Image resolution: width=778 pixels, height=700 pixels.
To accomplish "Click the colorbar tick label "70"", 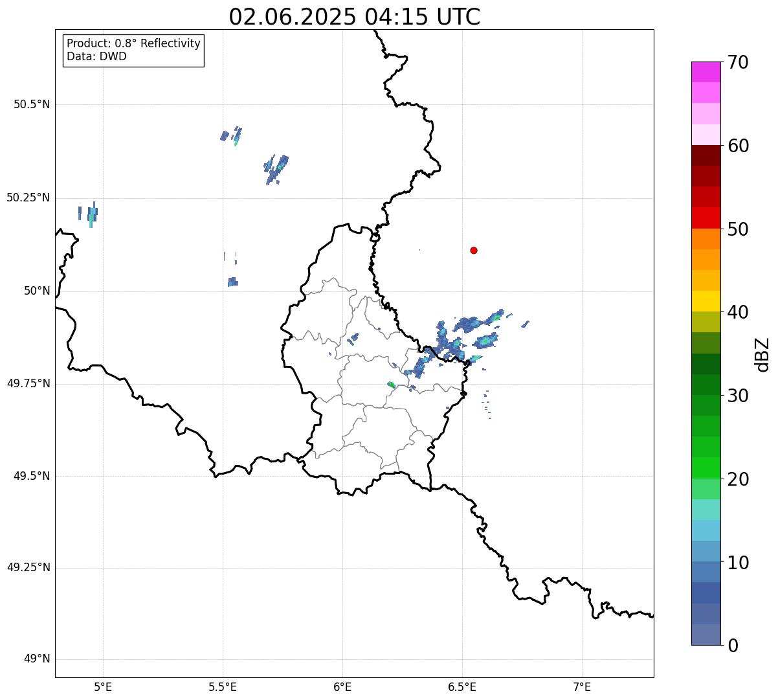I will [x=737, y=62].
